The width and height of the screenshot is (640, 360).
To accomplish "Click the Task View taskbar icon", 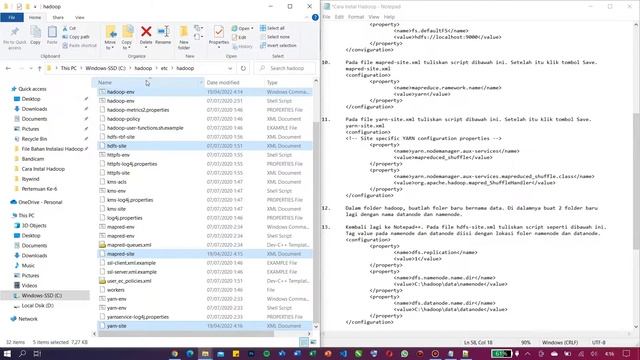I will [37, 353].
